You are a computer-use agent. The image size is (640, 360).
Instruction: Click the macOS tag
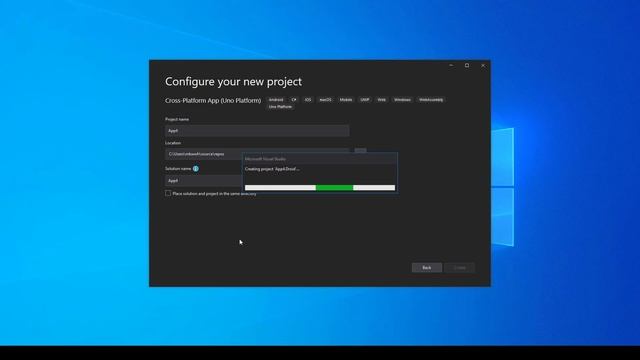[325, 100]
